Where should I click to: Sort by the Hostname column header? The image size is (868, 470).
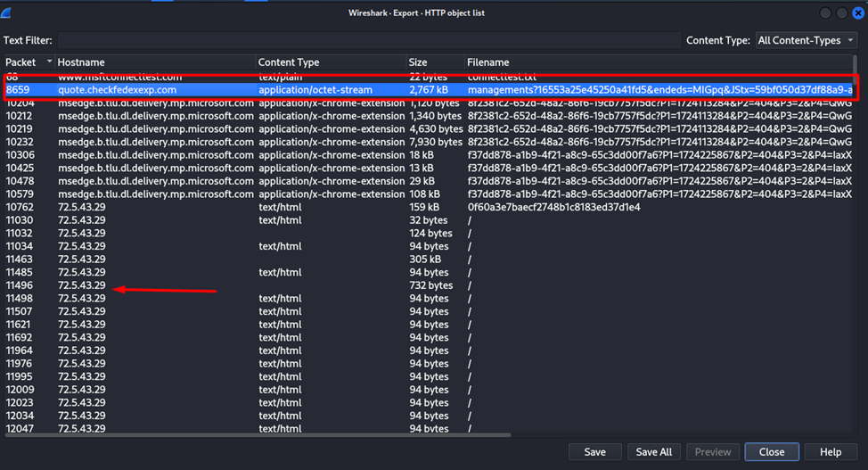156,62
